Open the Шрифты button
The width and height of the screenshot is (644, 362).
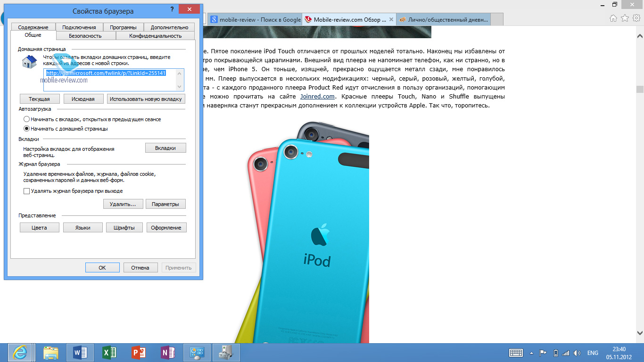click(x=124, y=228)
